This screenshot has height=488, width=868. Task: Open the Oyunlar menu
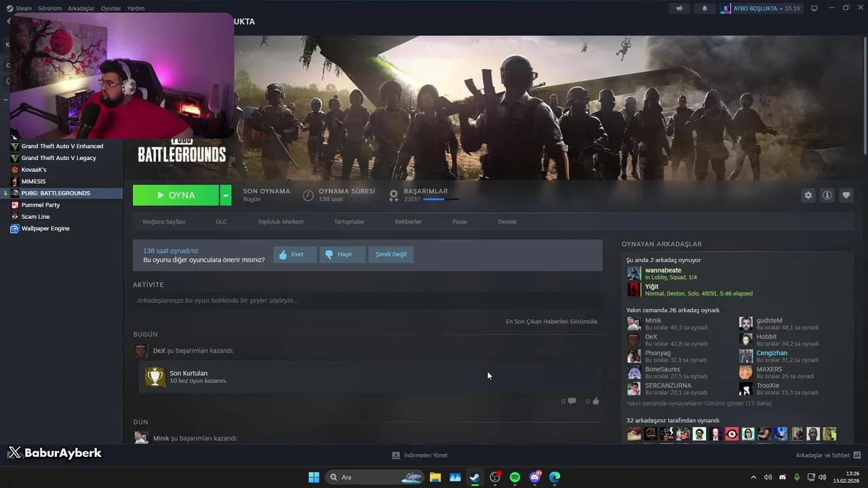pyautogui.click(x=111, y=8)
